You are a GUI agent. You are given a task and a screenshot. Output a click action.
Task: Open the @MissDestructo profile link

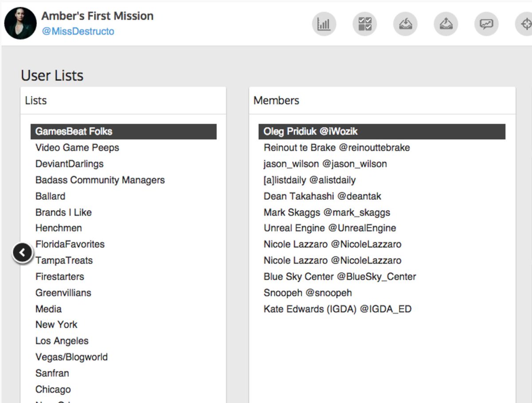pyautogui.click(x=78, y=31)
